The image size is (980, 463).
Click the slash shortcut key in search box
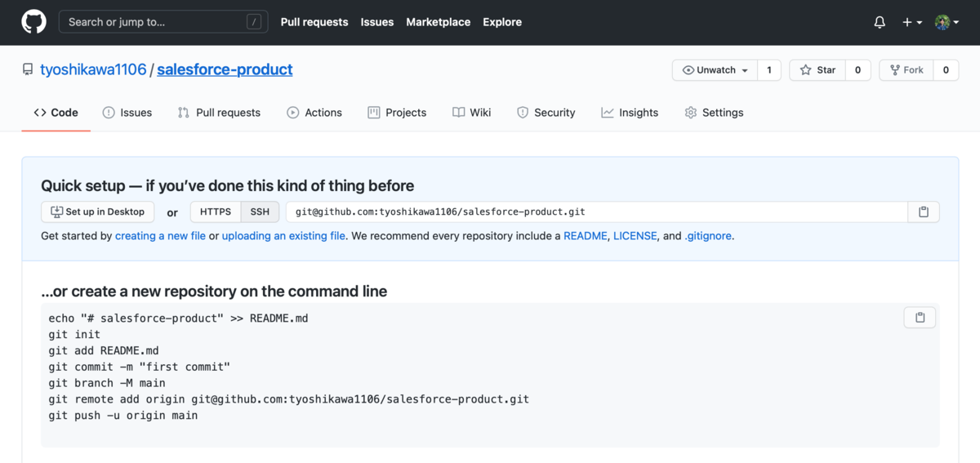click(x=254, y=23)
